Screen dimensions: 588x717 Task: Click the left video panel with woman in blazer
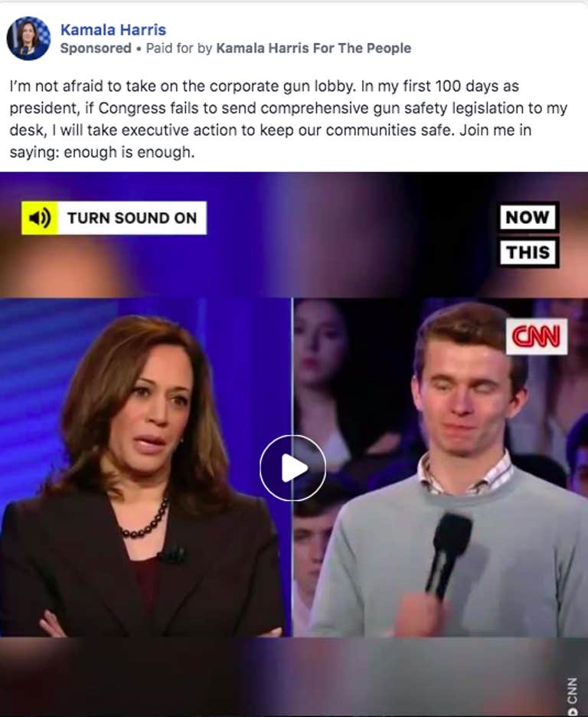145,467
